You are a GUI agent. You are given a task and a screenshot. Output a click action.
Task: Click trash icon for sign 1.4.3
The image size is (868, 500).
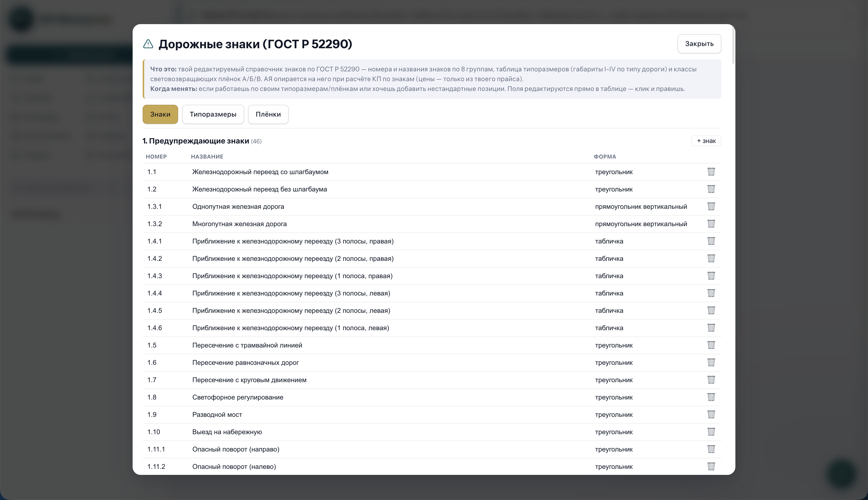click(711, 276)
